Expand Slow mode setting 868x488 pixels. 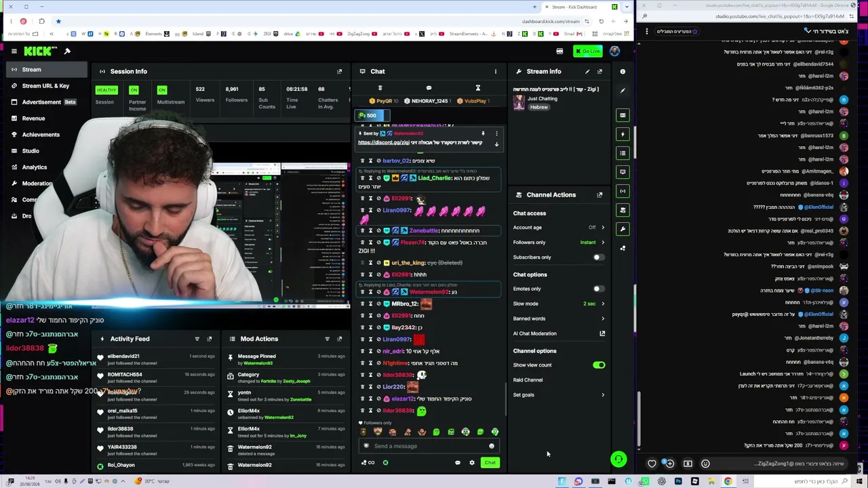tap(559, 304)
